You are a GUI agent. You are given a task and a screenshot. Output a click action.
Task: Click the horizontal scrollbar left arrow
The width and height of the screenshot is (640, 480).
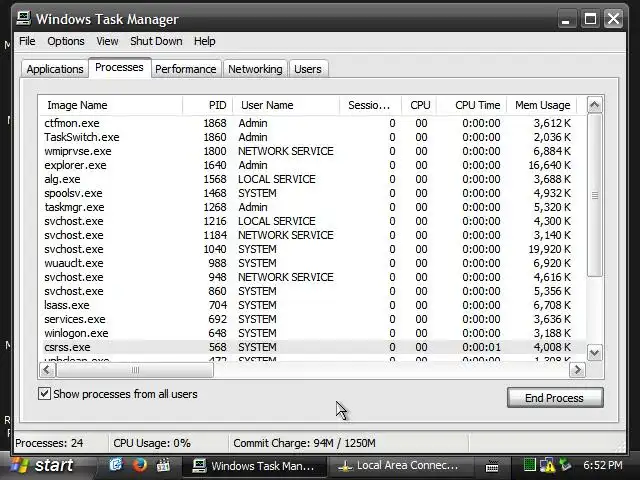click(x=47, y=370)
